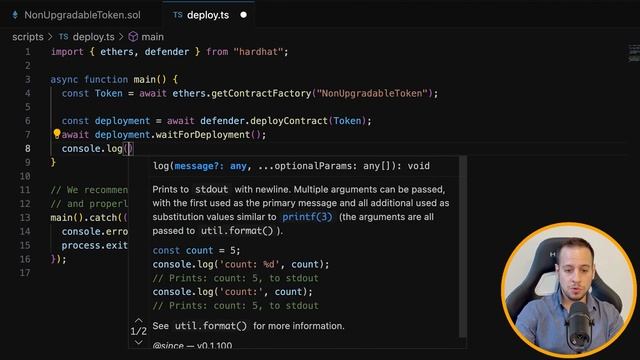Click 'const count = 5;' example line
This screenshot has width=640, height=360.
(196, 250)
